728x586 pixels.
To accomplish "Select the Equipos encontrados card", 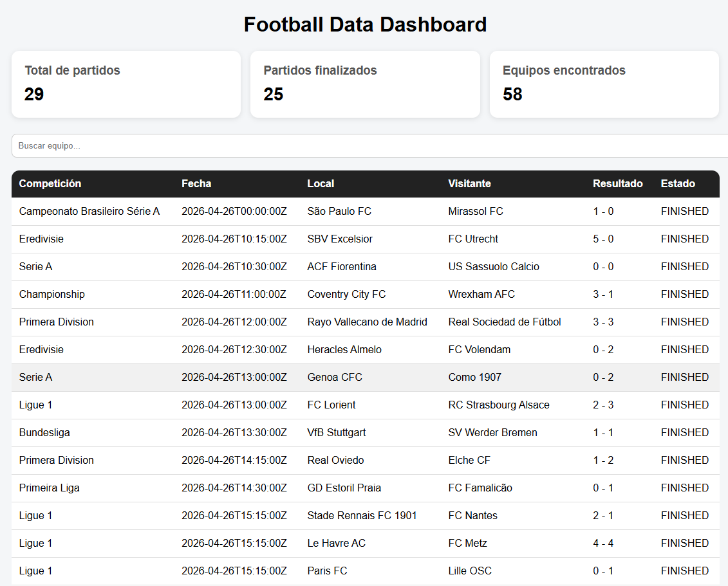I will pos(604,84).
